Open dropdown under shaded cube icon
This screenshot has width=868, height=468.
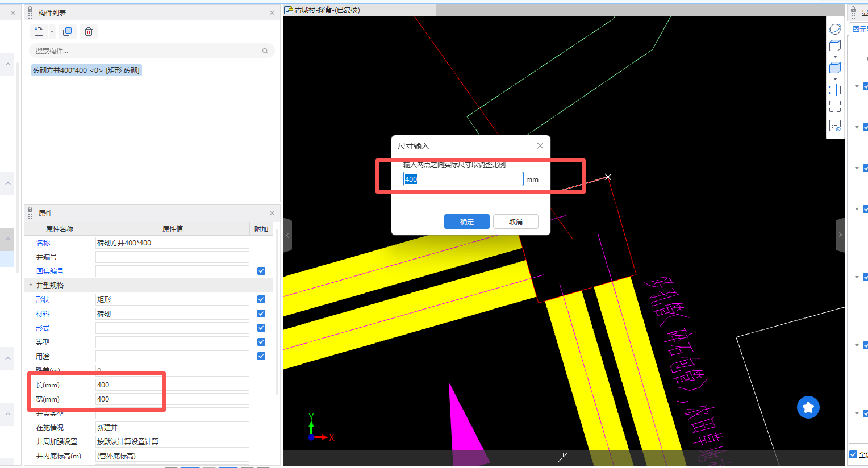click(835, 78)
